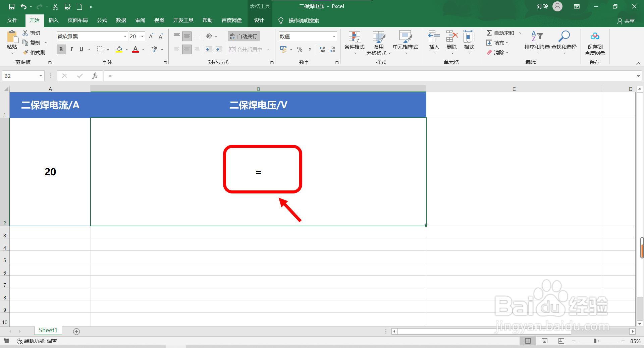Open Cell Styles gallery

(x=405, y=43)
